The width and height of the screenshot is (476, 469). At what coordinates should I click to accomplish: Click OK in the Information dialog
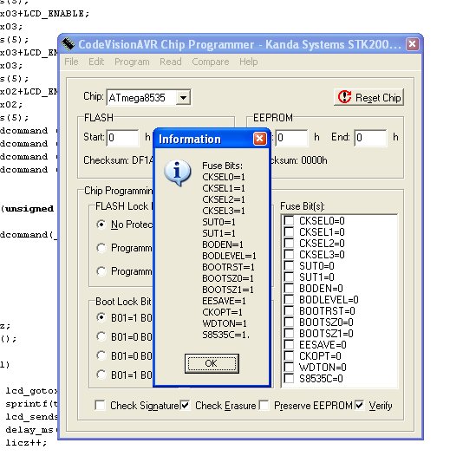coord(212,363)
